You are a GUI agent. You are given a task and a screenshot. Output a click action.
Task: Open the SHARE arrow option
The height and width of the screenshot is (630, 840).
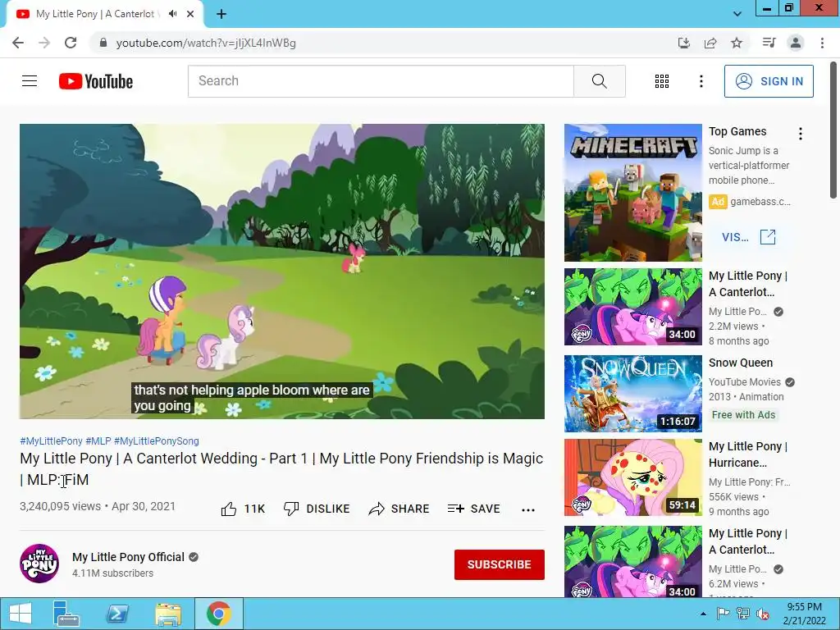pyautogui.click(x=399, y=509)
